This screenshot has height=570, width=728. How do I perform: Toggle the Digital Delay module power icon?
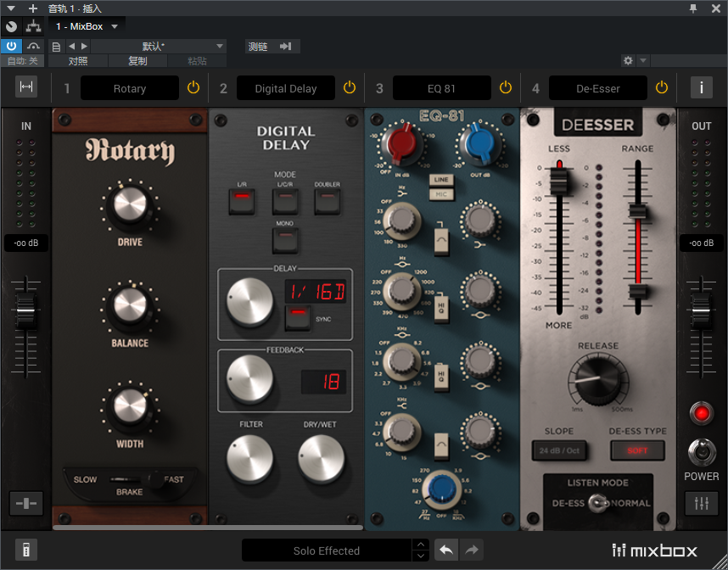click(349, 87)
